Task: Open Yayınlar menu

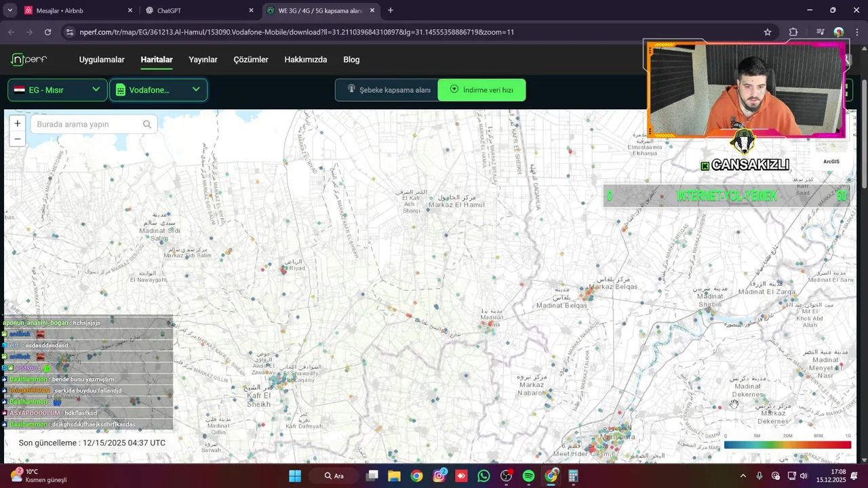Action: coord(203,60)
